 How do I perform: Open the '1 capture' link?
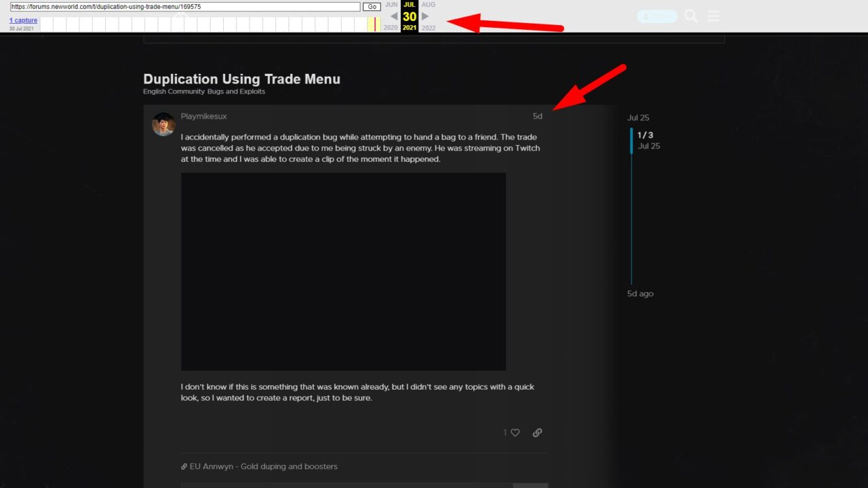coord(23,20)
